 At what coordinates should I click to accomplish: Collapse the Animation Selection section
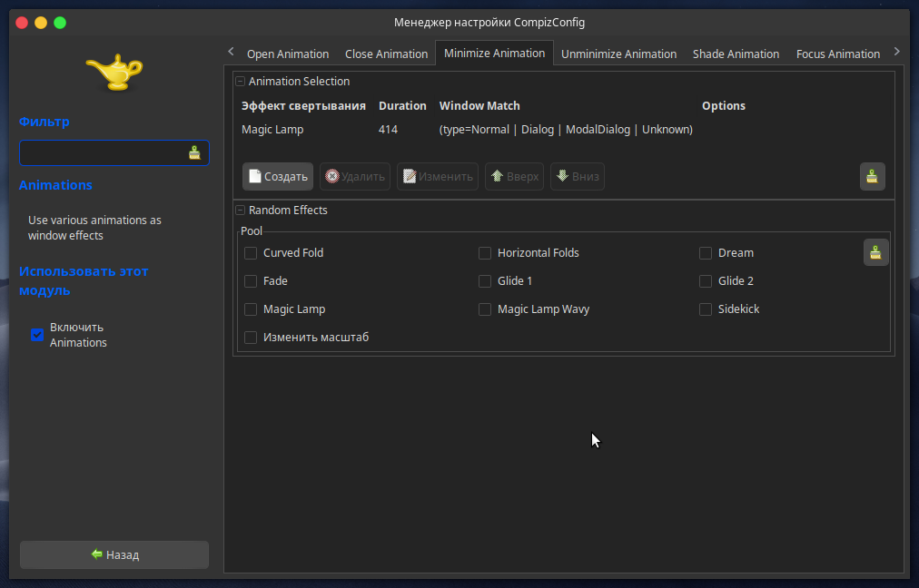pos(241,82)
